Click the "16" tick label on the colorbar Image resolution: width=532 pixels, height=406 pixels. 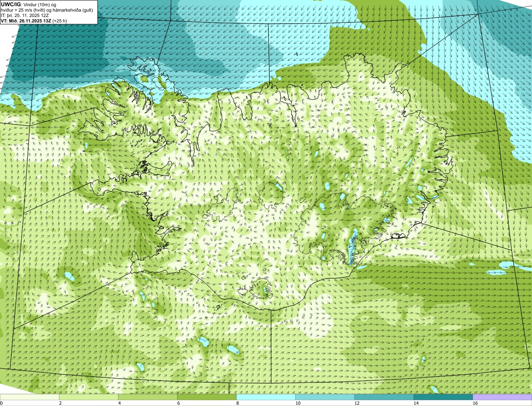pyautogui.click(x=475, y=403)
